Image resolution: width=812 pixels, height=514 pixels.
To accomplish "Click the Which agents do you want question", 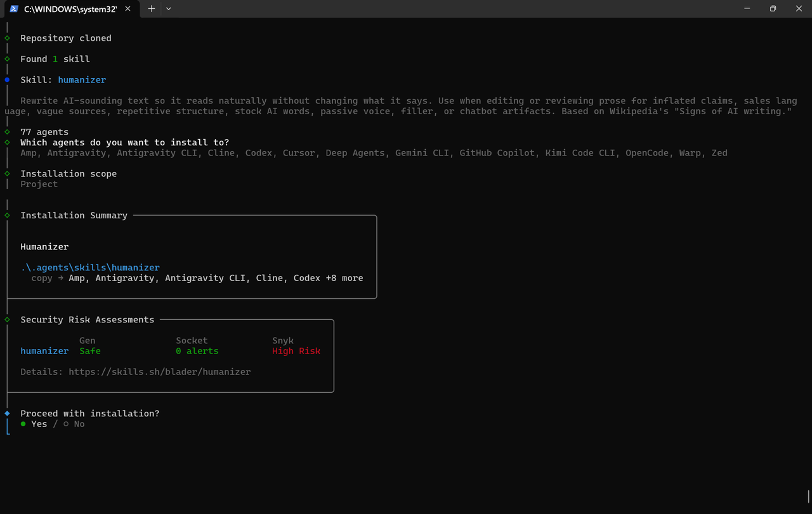I will 125,142.
